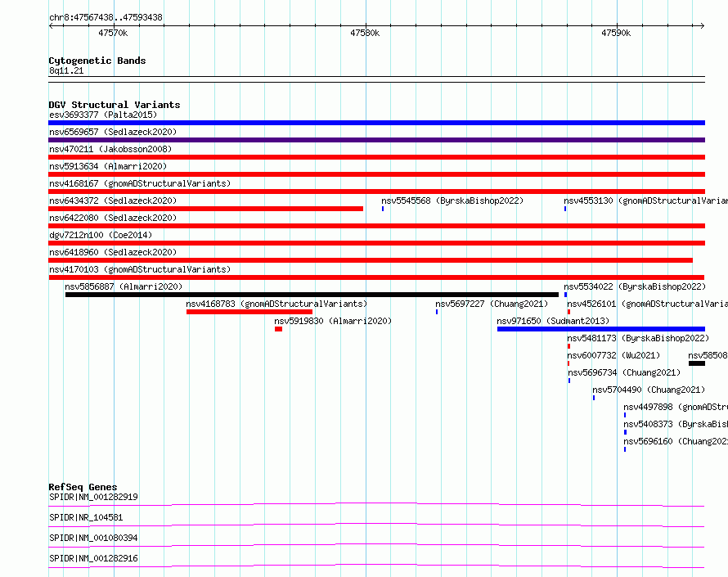Open the nsv470211 (Jakobsson2008) label
This screenshot has width=728, height=577.
point(110,149)
